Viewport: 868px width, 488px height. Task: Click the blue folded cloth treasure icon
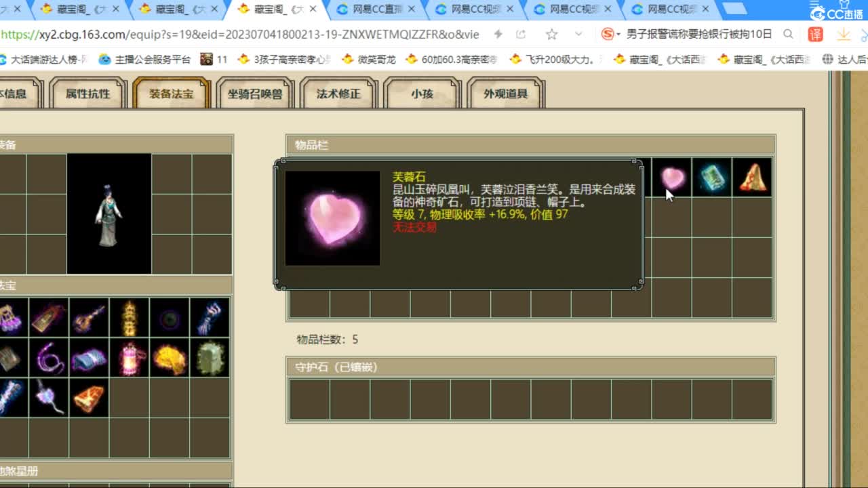pyautogui.click(x=89, y=358)
